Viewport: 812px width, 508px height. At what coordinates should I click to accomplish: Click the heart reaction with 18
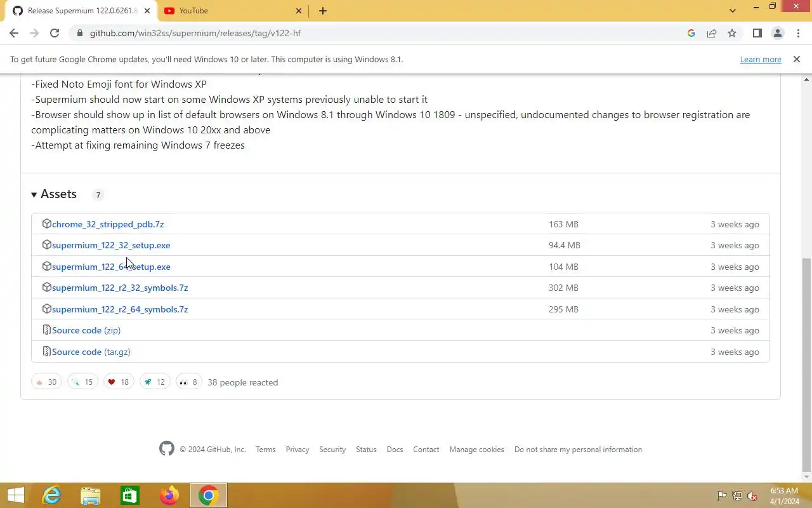(x=119, y=382)
